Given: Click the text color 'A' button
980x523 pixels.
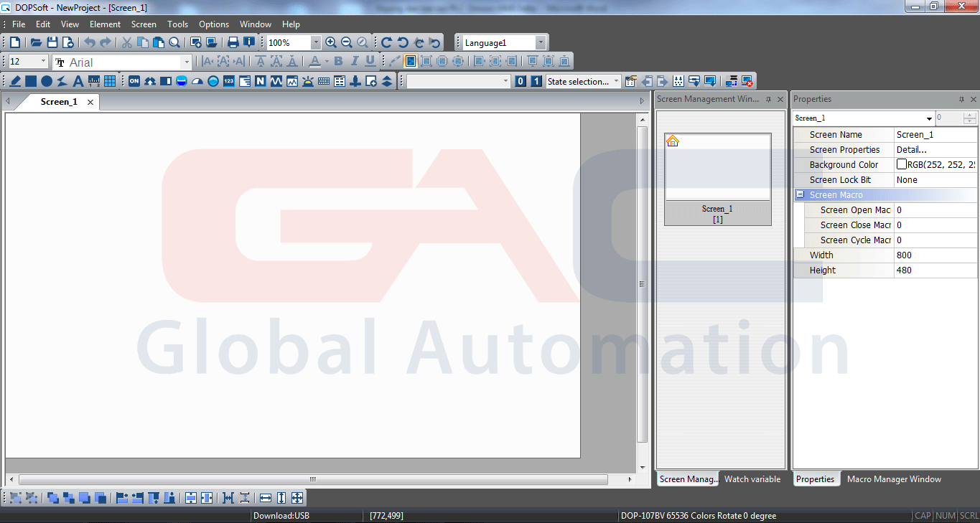Looking at the screenshot, I should [314, 62].
